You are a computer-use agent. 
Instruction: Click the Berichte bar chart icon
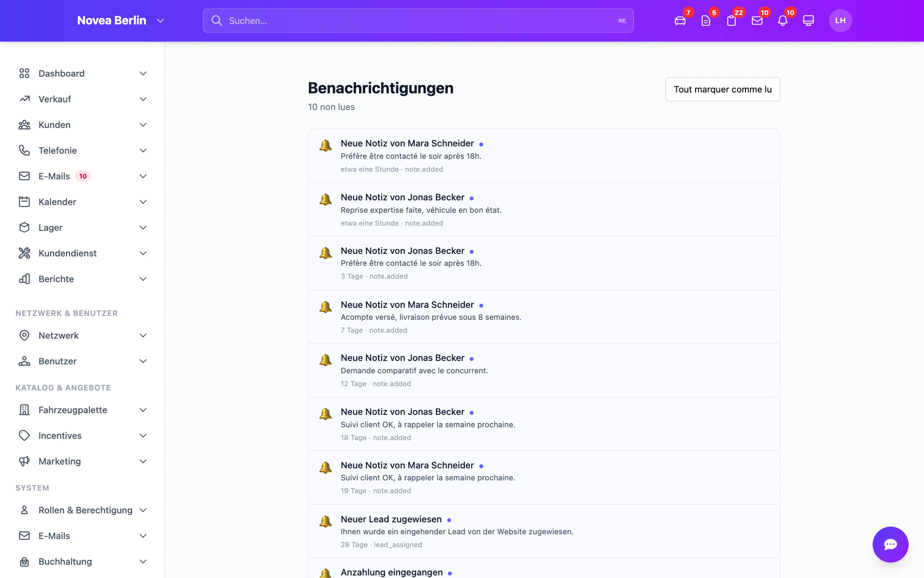click(24, 279)
